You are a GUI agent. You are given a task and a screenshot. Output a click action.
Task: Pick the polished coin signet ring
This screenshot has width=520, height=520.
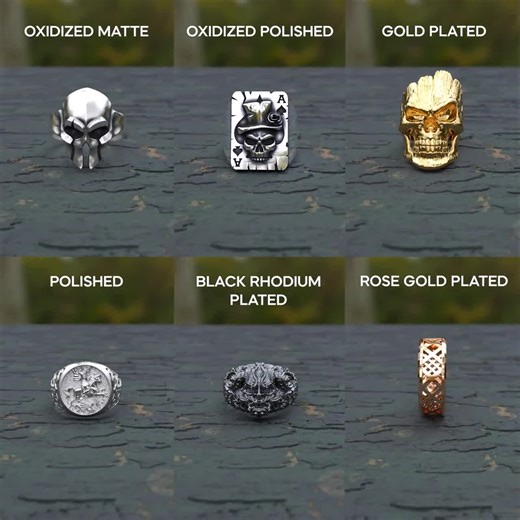[x=87, y=390]
